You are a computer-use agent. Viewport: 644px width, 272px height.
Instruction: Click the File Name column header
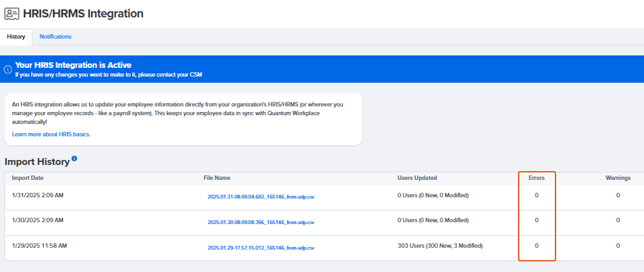(x=217, y=178)
